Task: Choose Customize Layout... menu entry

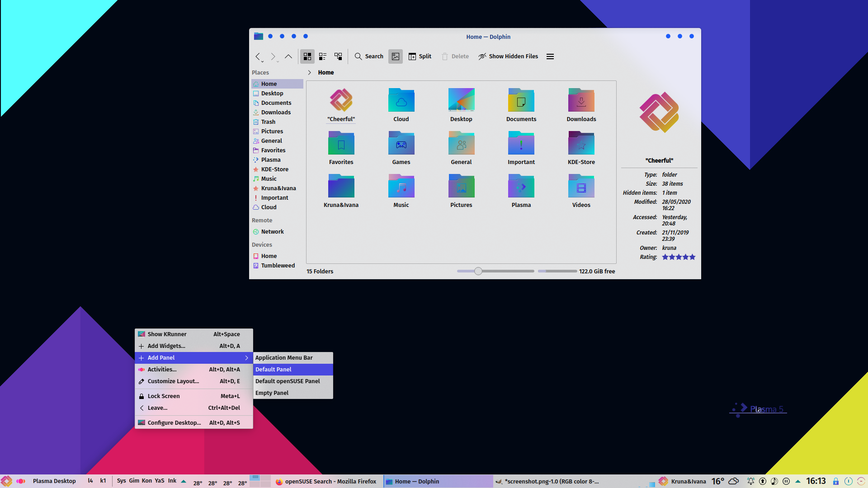Action: coord(194,381)
